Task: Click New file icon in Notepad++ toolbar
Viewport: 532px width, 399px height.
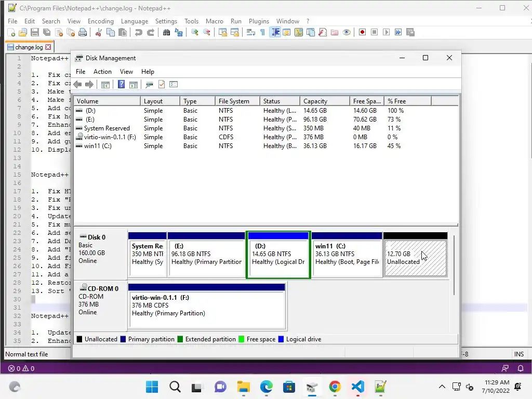Action: tap(11, 33)
